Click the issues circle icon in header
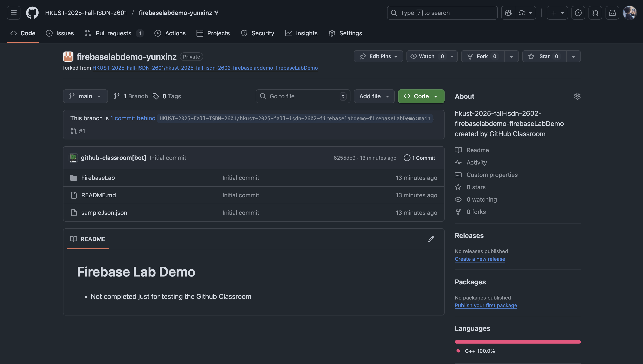 (x=578, y=13)
